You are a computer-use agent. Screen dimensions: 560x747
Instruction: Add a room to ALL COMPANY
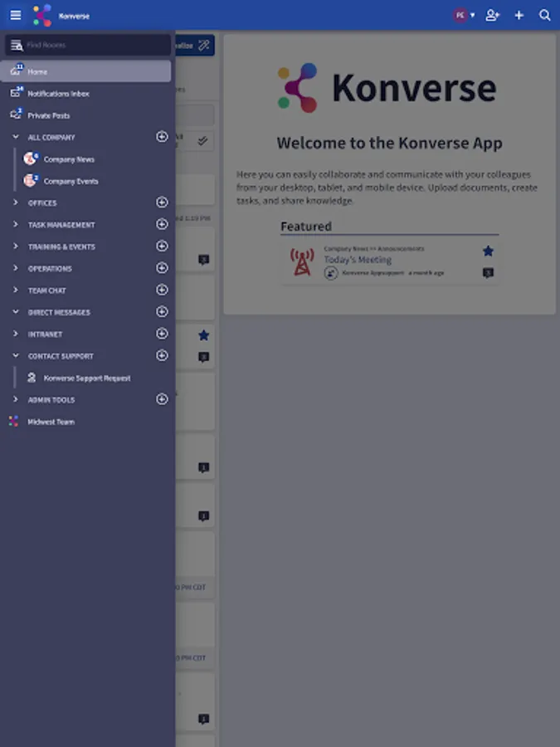(x=162, y=137)
